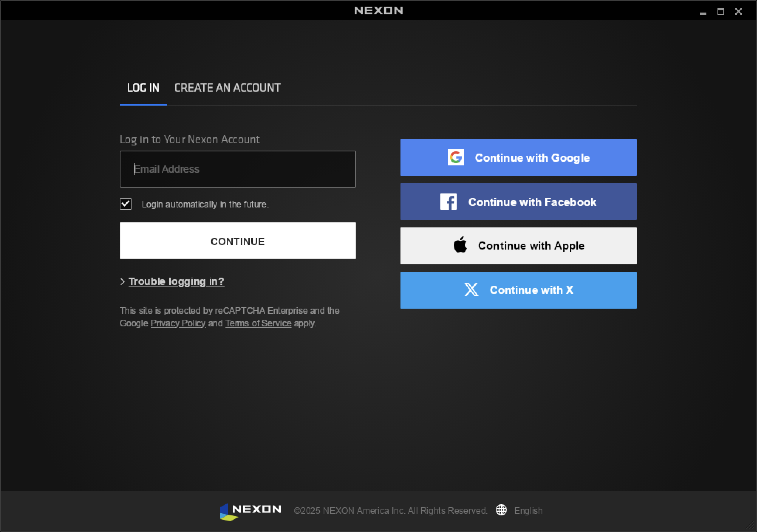Image resolution: width=757 pixels, height=532 pixels.
Task: Click the Apple logo on Continue with Apple
Action: [460, 246]
